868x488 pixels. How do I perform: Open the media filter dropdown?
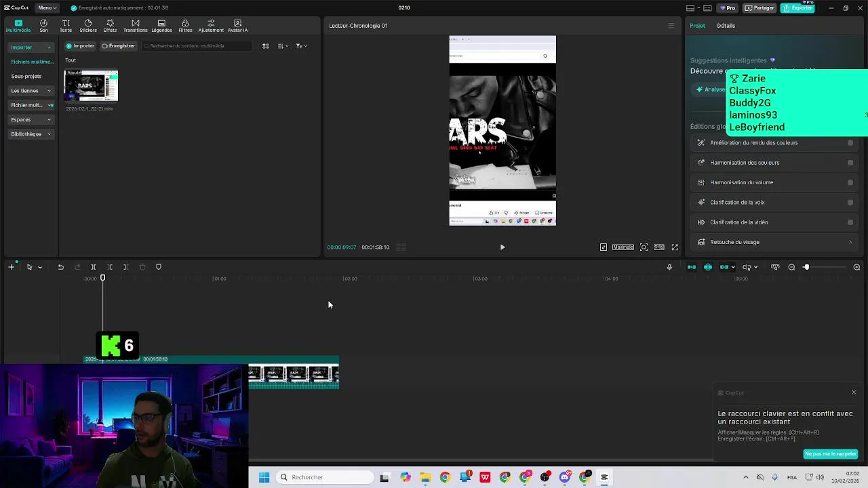(302, 46)
